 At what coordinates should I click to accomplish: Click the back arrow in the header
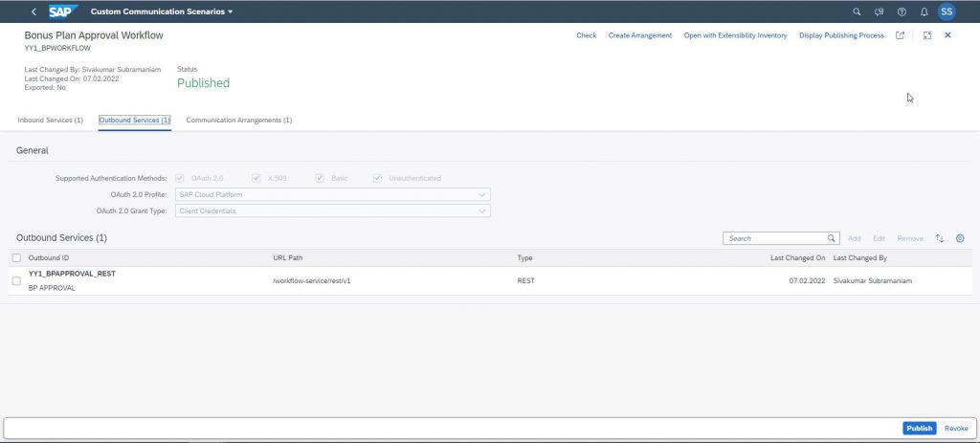point(33,11)
